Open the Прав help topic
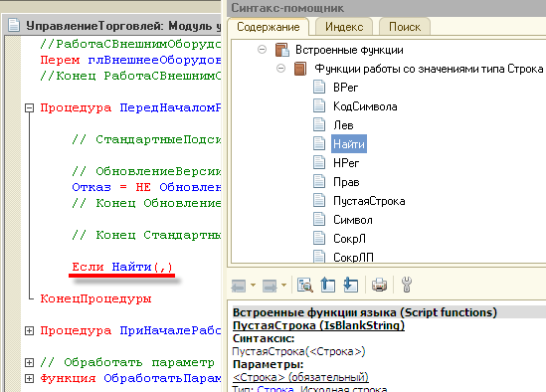This screenshot has height=392, width=546. (x=346, y=181)
